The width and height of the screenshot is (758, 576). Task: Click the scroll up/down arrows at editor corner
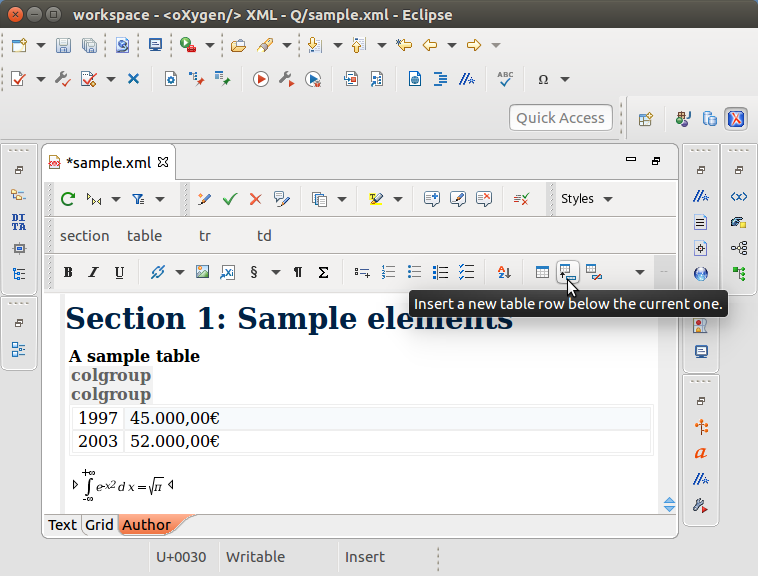point(670,504)
